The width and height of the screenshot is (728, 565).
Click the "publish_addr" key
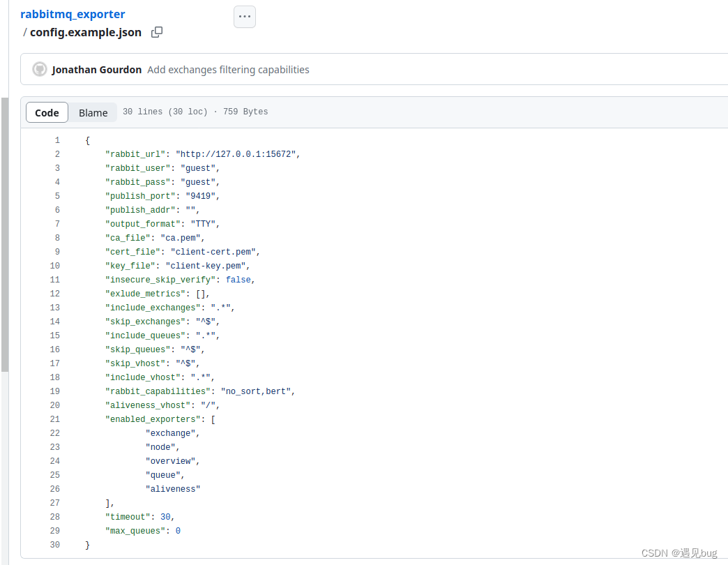(x=140, y=210)
